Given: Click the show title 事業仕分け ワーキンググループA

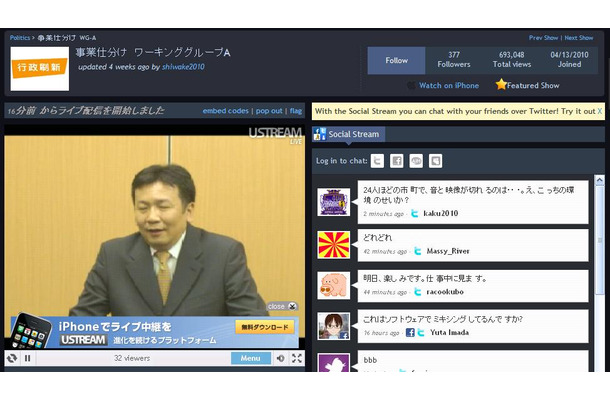Looking at the screenshot, I should tap(153, 53).
